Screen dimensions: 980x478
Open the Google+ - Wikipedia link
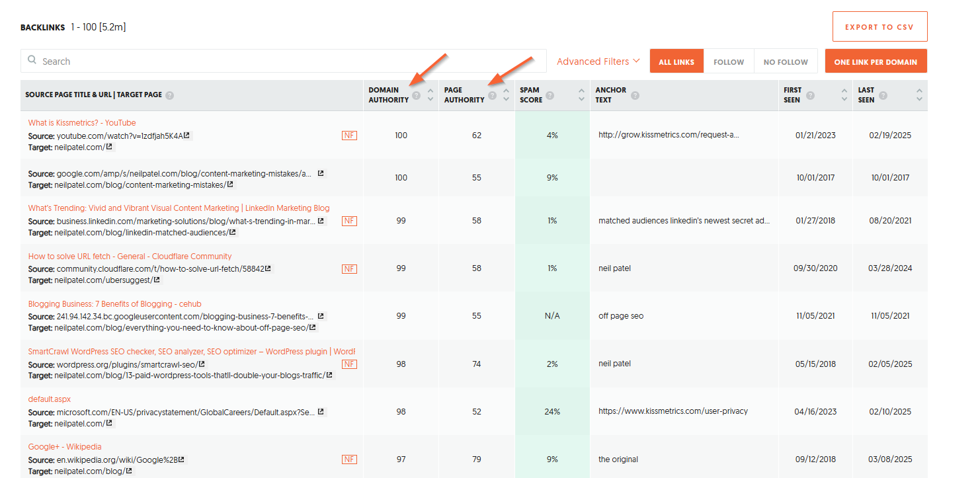point(65,447)
